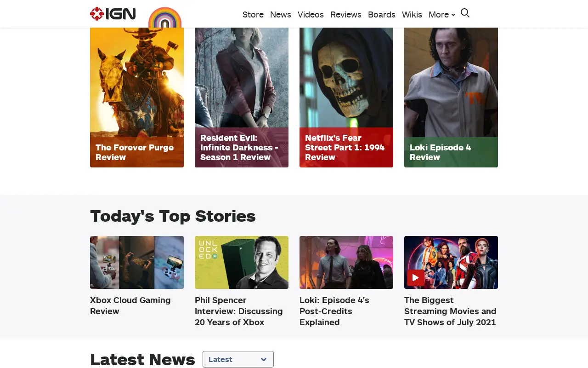
Task: Play the Biggest Streaming Movies video
Action: 415,278
